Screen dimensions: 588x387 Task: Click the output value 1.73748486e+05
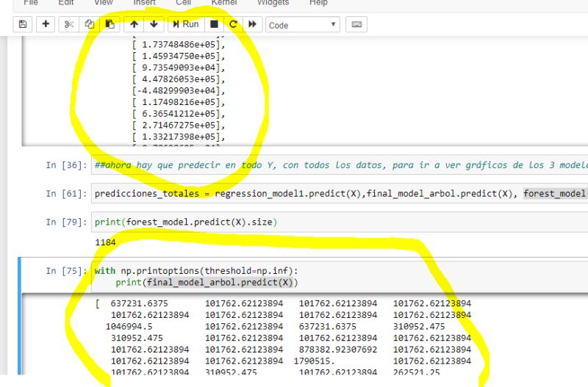179,45
